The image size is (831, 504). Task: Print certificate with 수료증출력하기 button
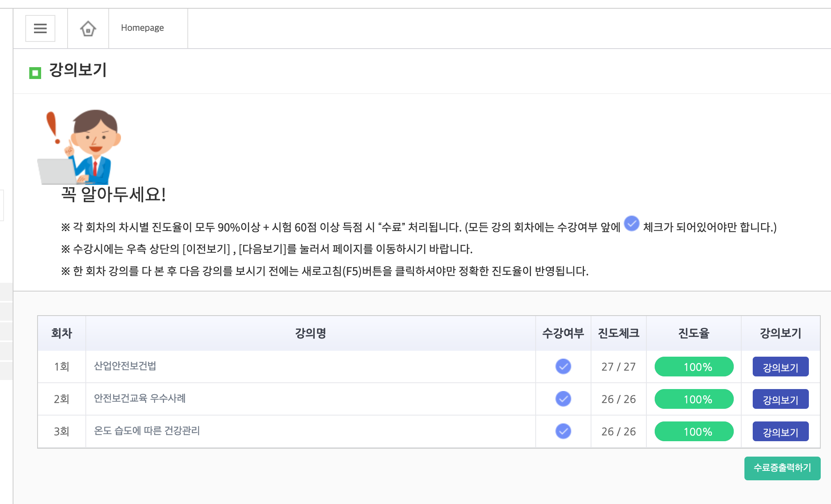[782, 468]
